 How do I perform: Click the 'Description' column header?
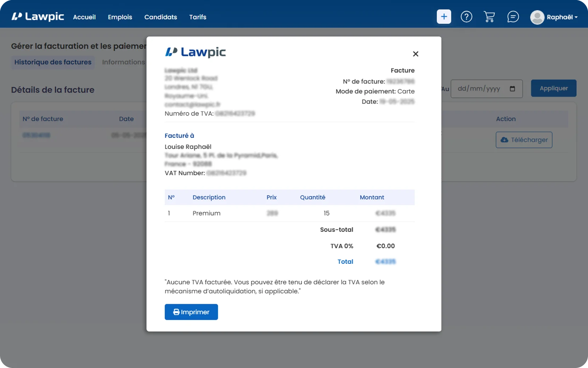click(209, 197)
